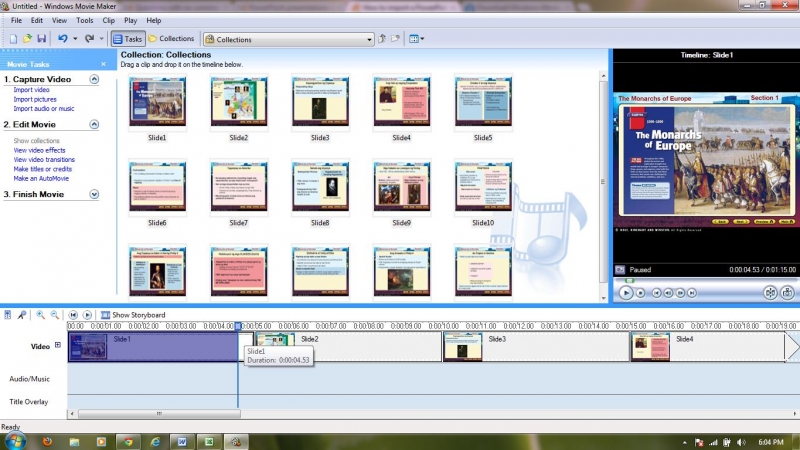Open the Tools menu
Screen dimensions: 800x450
click(85, 20)
